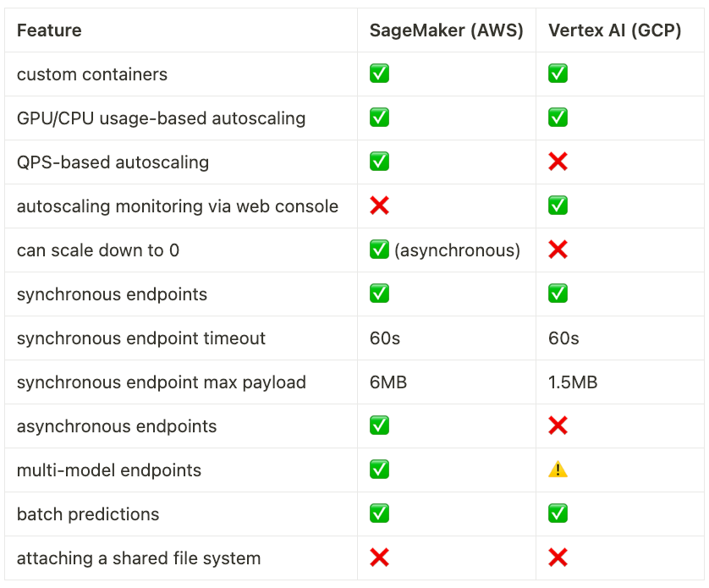Image resolution: width=709 pixels, height=588 pixels.
Task: Click the SageMaker (AWS) column header
Action: pyautogui.click(x=446, y=30)
